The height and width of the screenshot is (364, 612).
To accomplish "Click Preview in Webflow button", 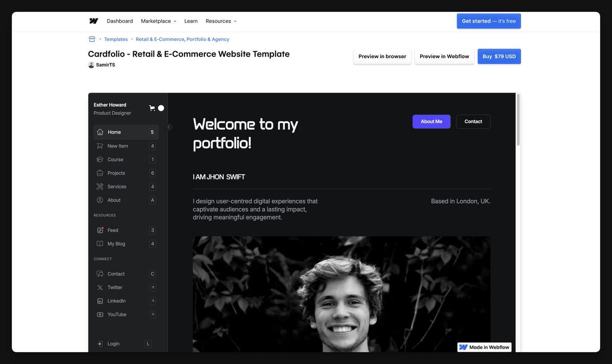I will [x=444, y=57].
